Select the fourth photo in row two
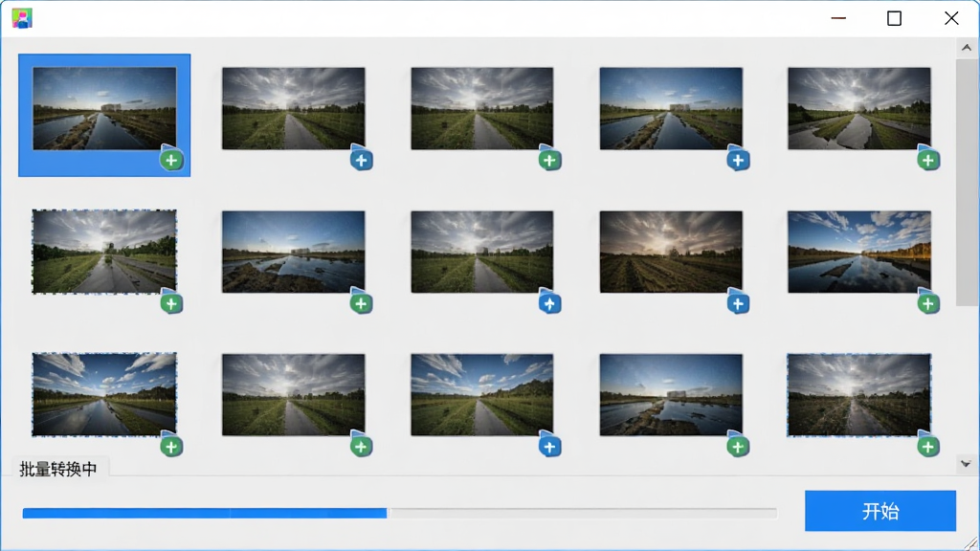 [x=671, y=252]
